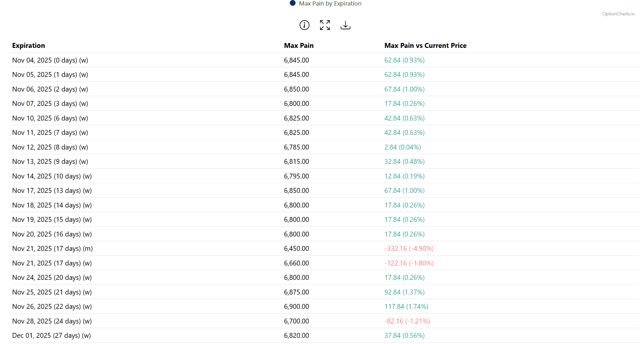Screen dimensions: 644x344
Task: Toggle the Max Pain by Expiration legend
Action: pyautogui.click(x=330, y=4)
